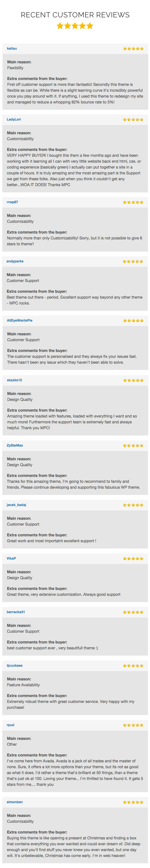This screenshot has height=868, width=150.
Task: Click the star rating on keitsu's review
Action: [133, 48]
